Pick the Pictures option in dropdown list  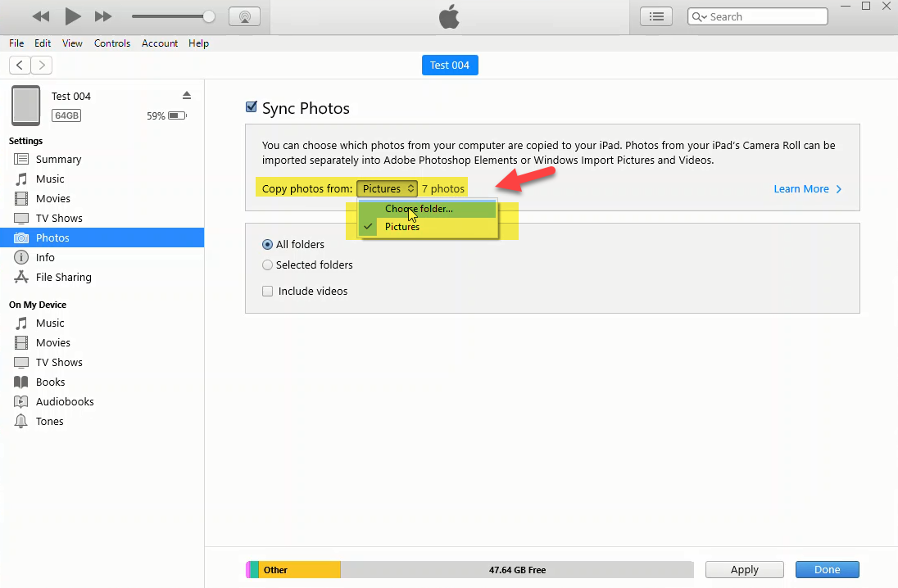point(402,227)
